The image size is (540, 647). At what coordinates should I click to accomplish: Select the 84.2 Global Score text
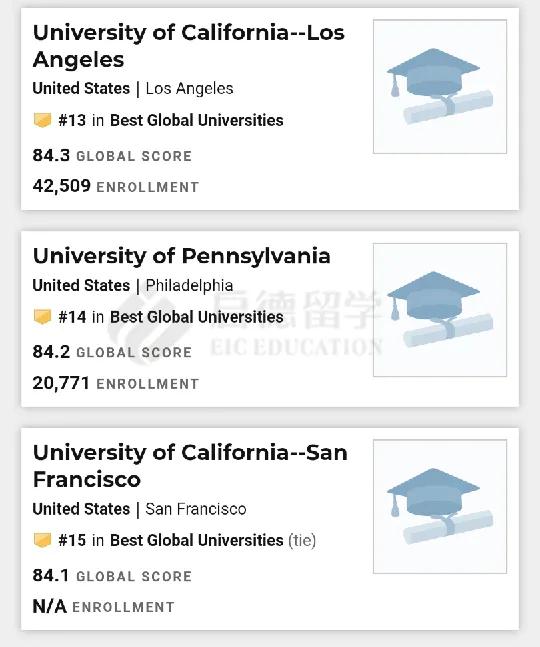pyautogui.click(x=112, y=352)
